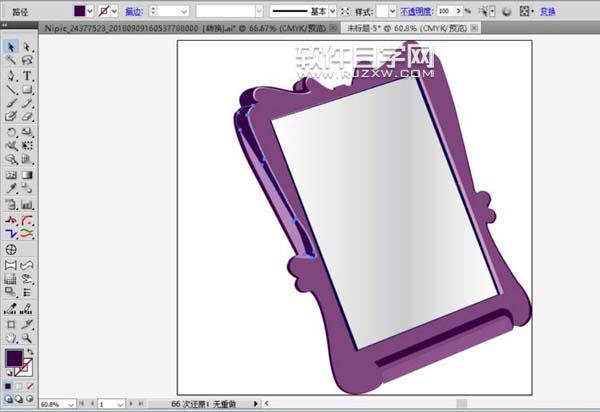Pick the Shape Builder tool
This screenshot has height=412, width=600.
point(11,159)
